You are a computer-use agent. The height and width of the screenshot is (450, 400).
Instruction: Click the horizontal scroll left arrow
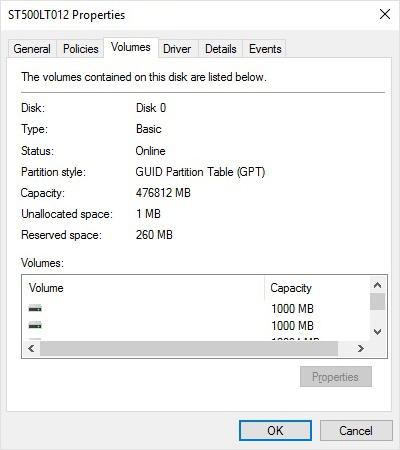[31, 349]
